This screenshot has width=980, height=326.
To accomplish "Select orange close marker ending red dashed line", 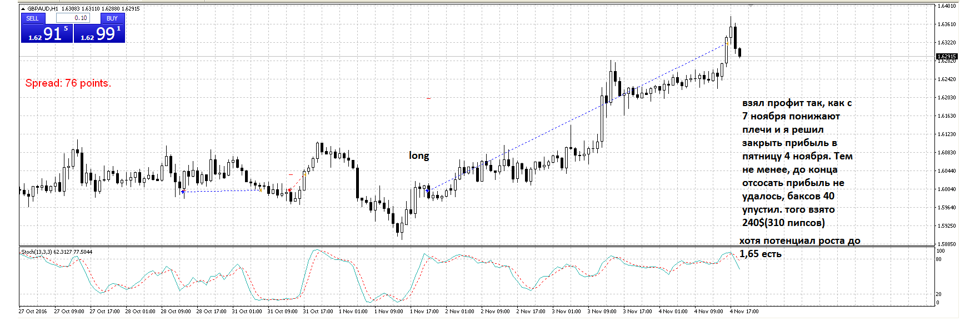I will [x=304, y=174].
